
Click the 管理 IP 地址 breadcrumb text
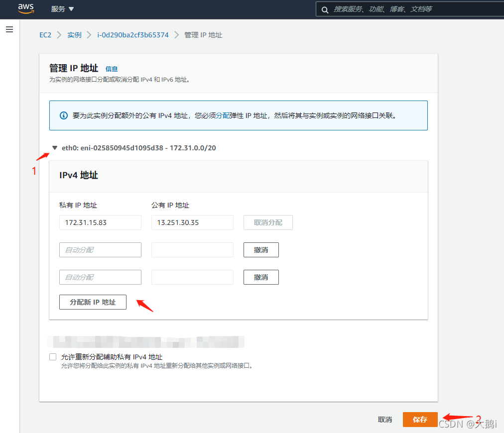click(x=203, y=35)
